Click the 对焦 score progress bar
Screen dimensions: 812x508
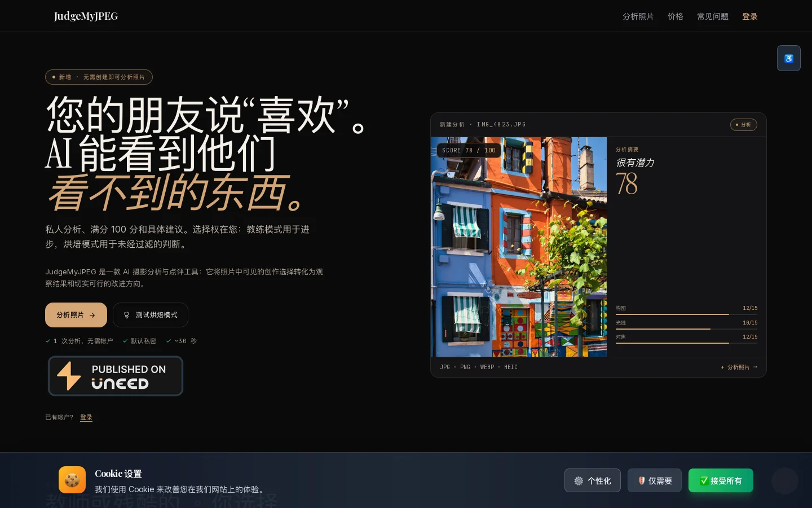tap(686, 343)
